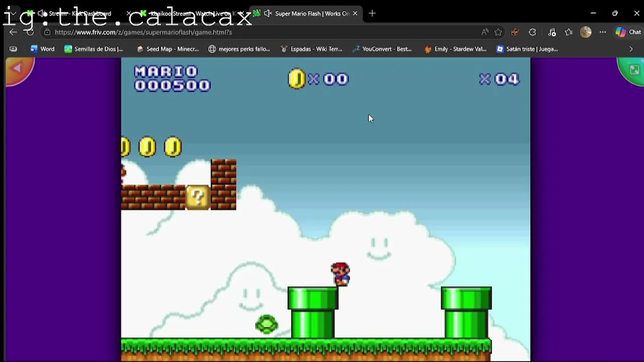Viewport: 644px width, 362px height.
Task: Open the browser extension icon beside favorites star
Action: [x=515, y=32]
